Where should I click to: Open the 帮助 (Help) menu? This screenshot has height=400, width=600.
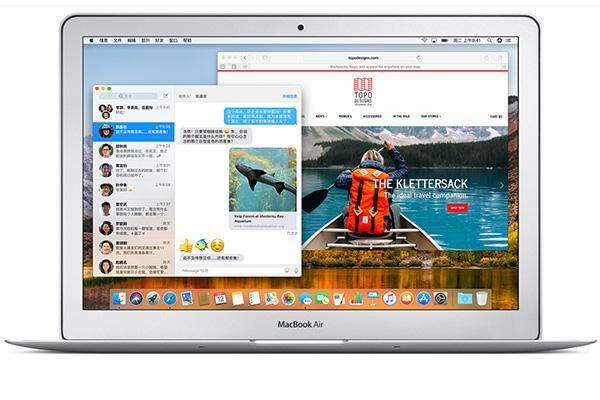[x=187, y=40]
